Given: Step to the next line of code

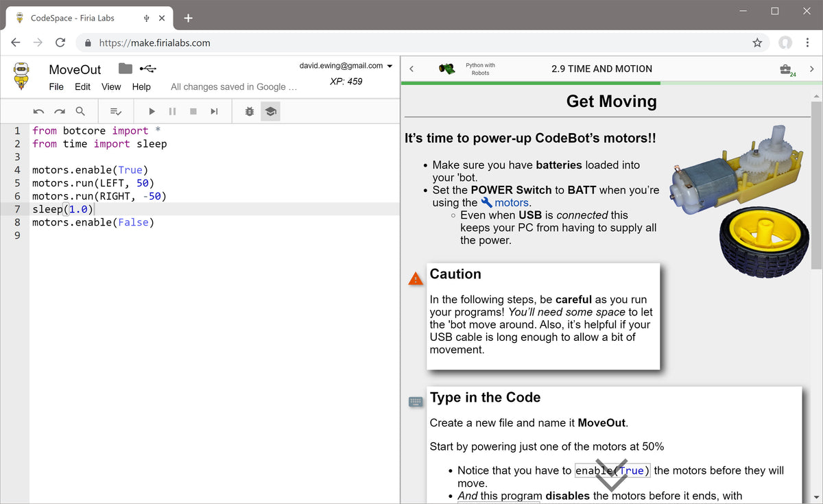Looking at the screenshot, I should [214, 111].
